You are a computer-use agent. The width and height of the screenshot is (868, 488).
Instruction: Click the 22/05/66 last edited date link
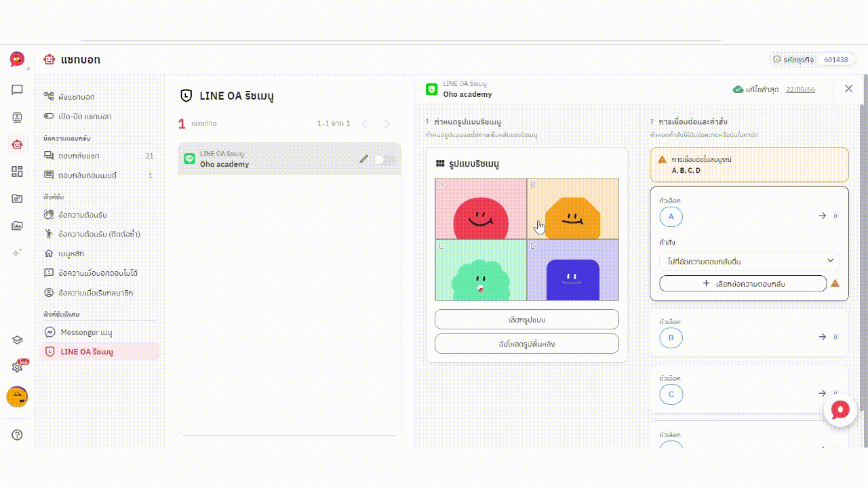800,89
